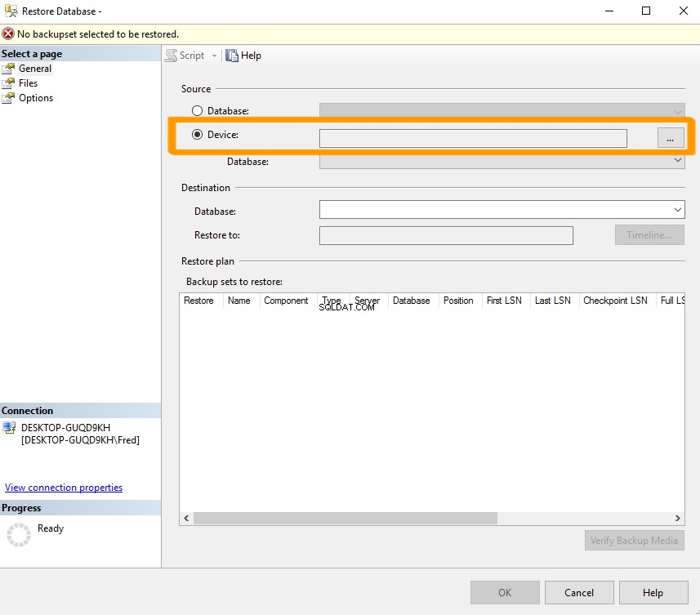Select the Database source radio button

click(x=197, y=111)
